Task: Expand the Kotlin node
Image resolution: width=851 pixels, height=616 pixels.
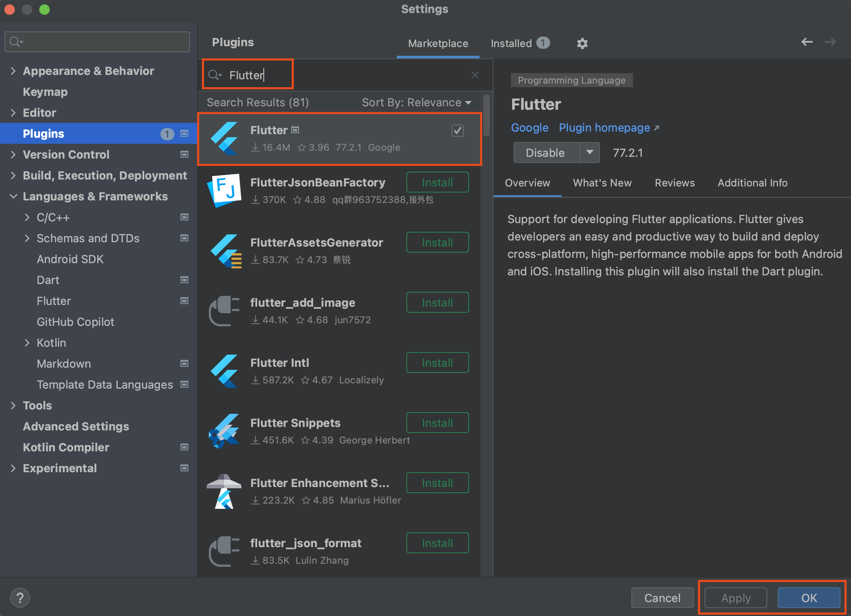Action: click(27, 343)
